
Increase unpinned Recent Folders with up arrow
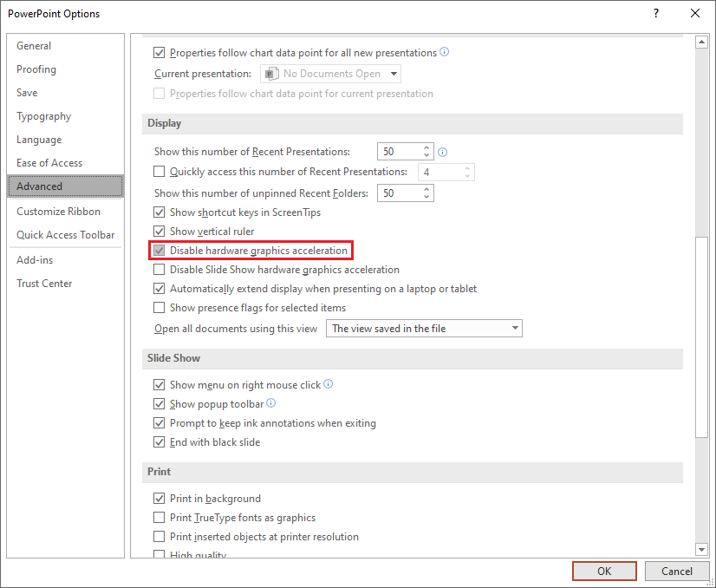[x=426, y=189]
